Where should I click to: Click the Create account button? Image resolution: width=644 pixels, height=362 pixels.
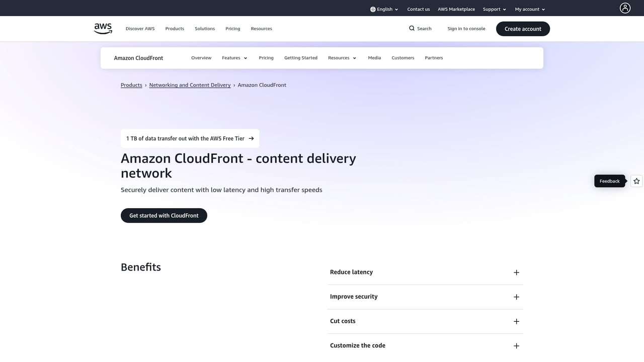point(523,29)
